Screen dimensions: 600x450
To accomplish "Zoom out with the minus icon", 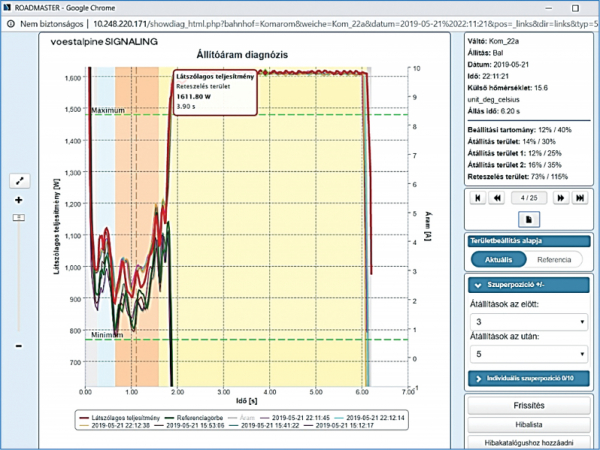I will [x=17, y=346].
